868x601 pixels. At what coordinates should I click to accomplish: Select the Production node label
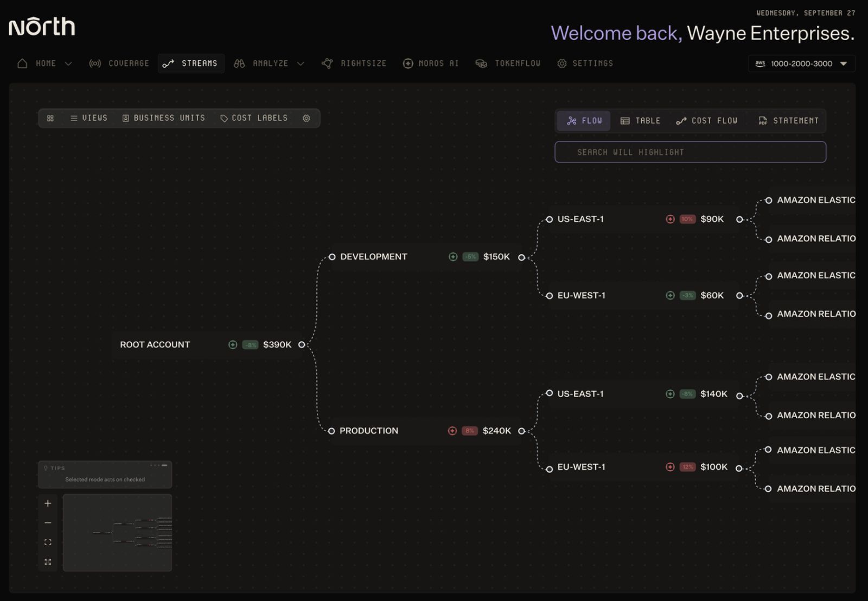[x=369, y=431]
